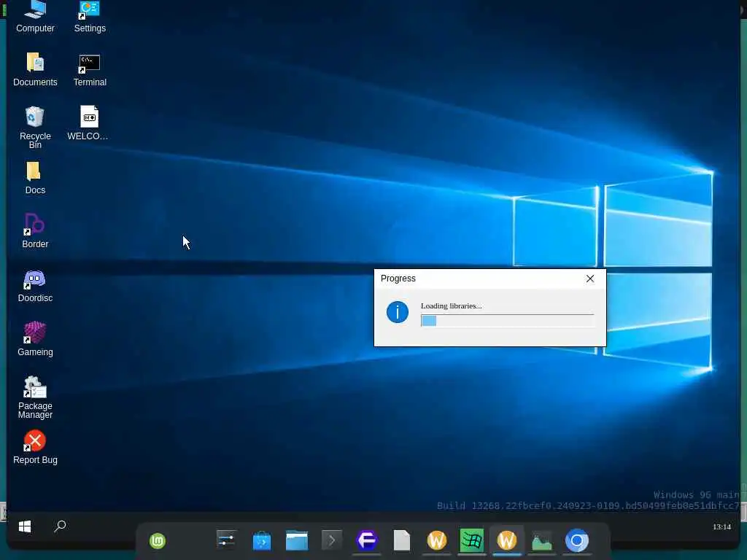Close the Progress dialog
747x560 pixels.
[x=589, y=279]
